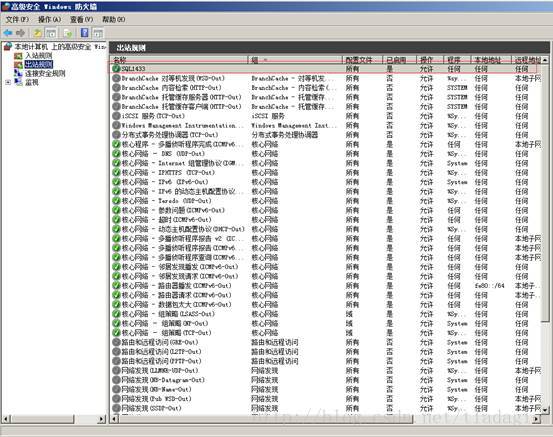Click gray status icon of iSCSI 服务 (TCP-Out)

[116, 116]
